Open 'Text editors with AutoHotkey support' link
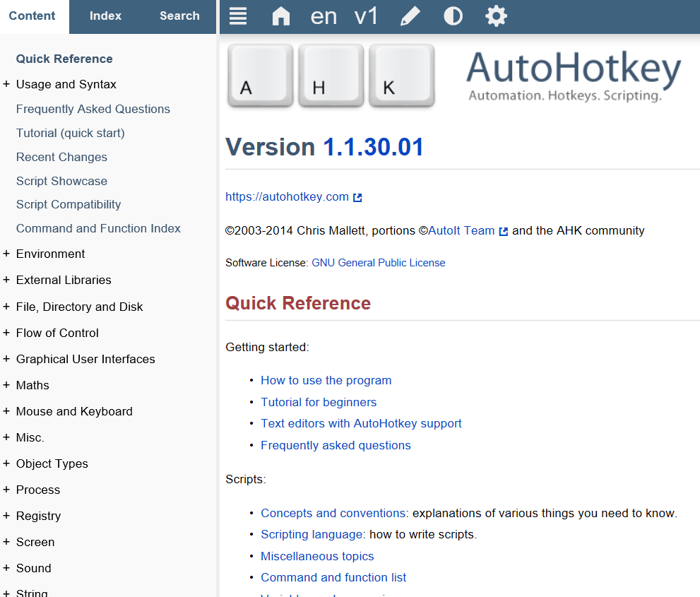Viewport: 700px width, 597px height. point(361,423)
